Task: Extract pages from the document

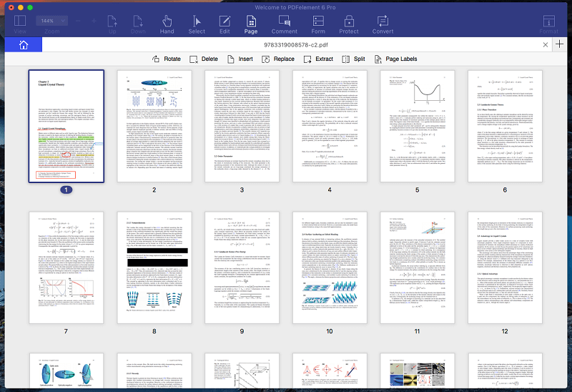Action: 318,59
